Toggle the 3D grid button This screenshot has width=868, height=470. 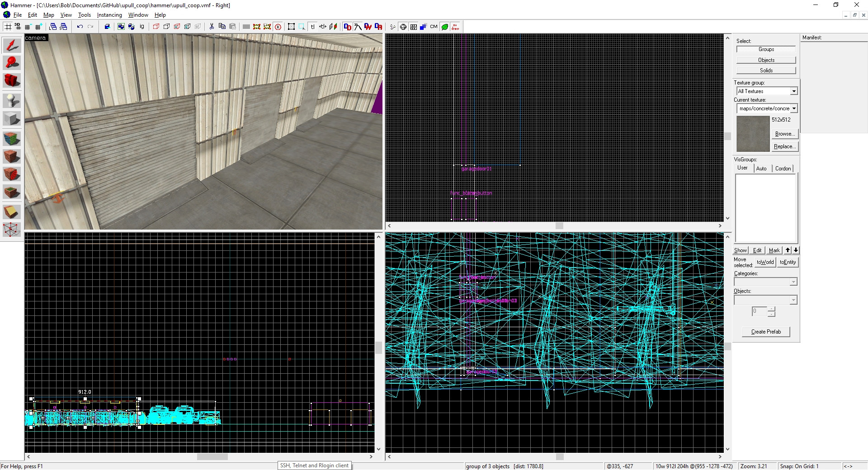[x=18, y=27]
